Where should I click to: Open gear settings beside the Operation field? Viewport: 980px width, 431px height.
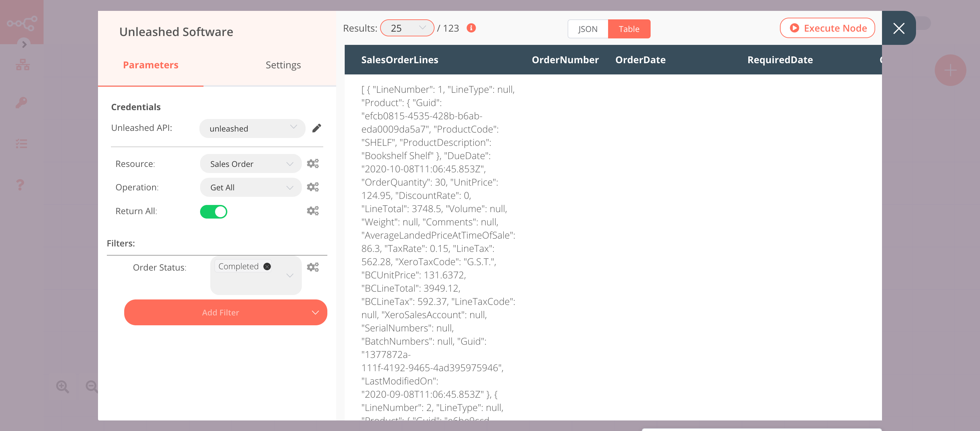(312, 187)
